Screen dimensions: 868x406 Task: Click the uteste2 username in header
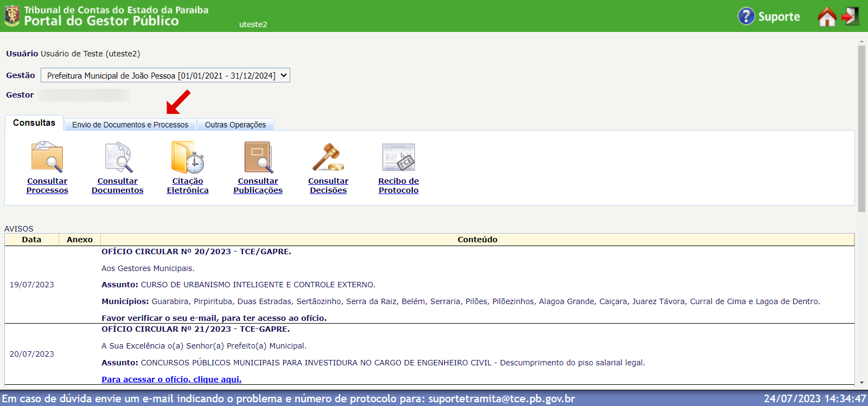(253, 24)
